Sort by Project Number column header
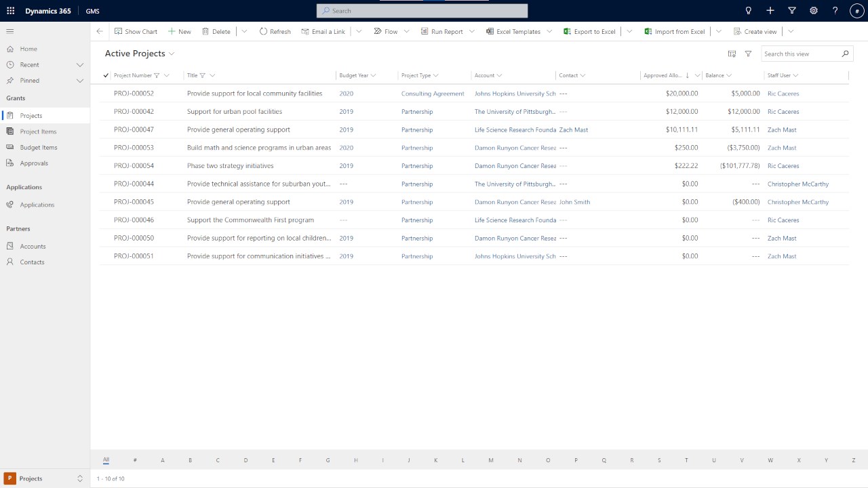868x488 pixels. 133,75
